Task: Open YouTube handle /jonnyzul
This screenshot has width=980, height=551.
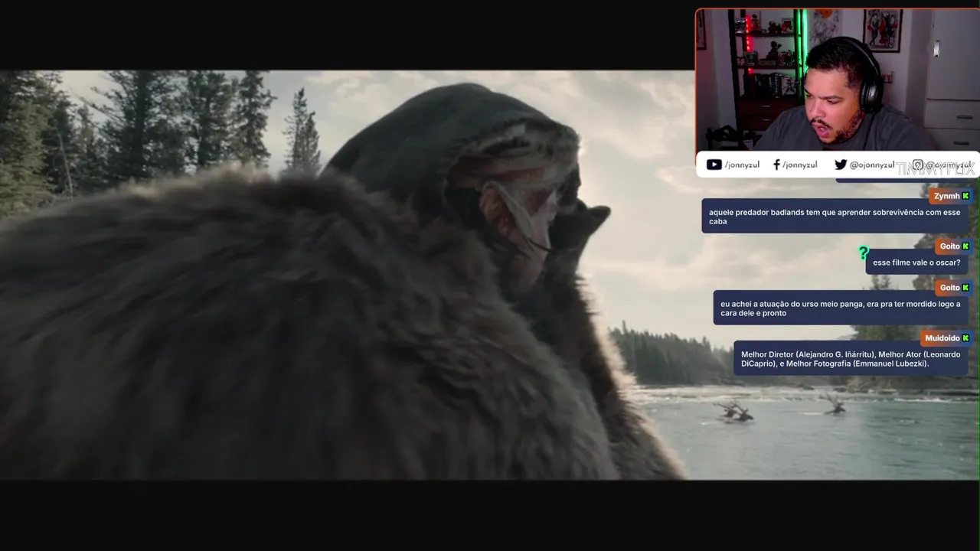Action: pos(742,165)
